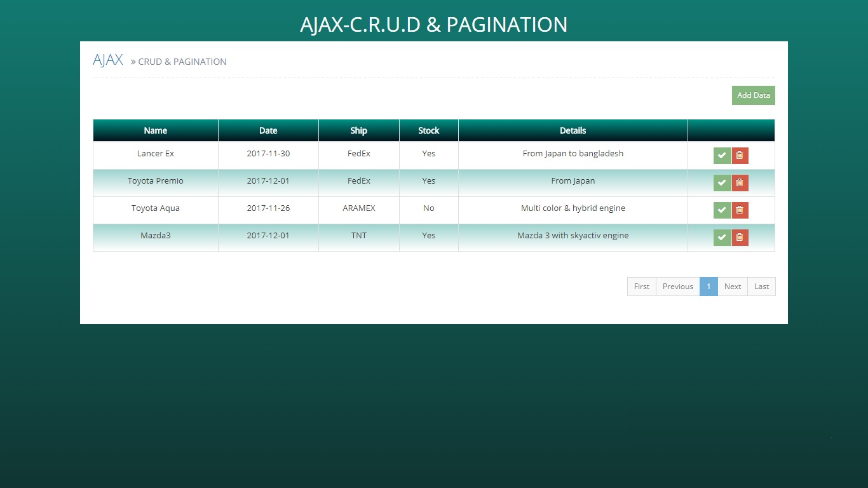Click the green check icon for Toyota Aqua

(x=721, y=210)
